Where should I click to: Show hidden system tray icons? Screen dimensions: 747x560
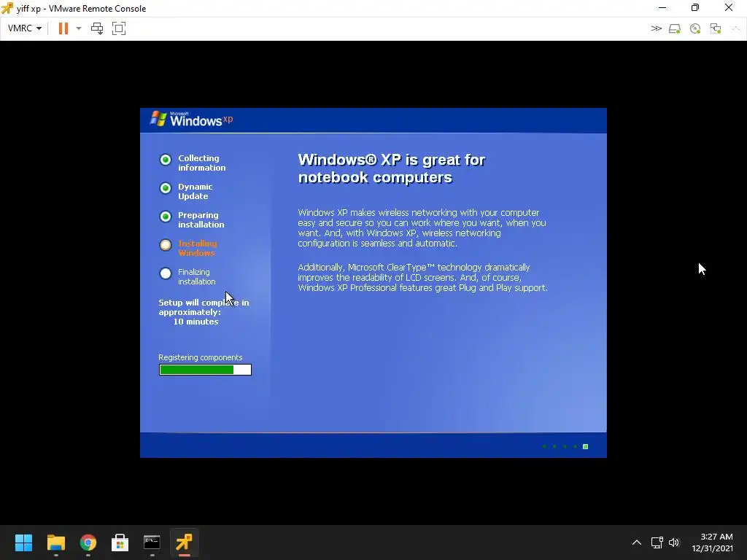[x=636, y=542]
